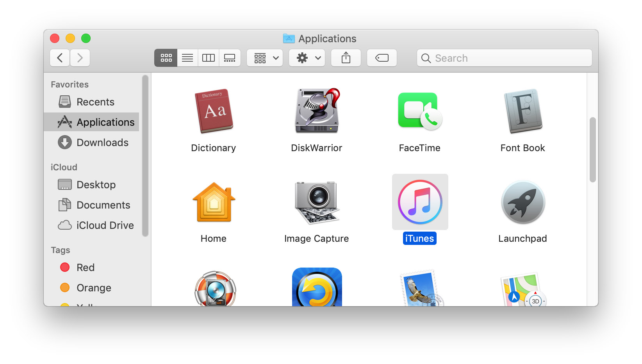Select Applications in the sidebar

91,122
